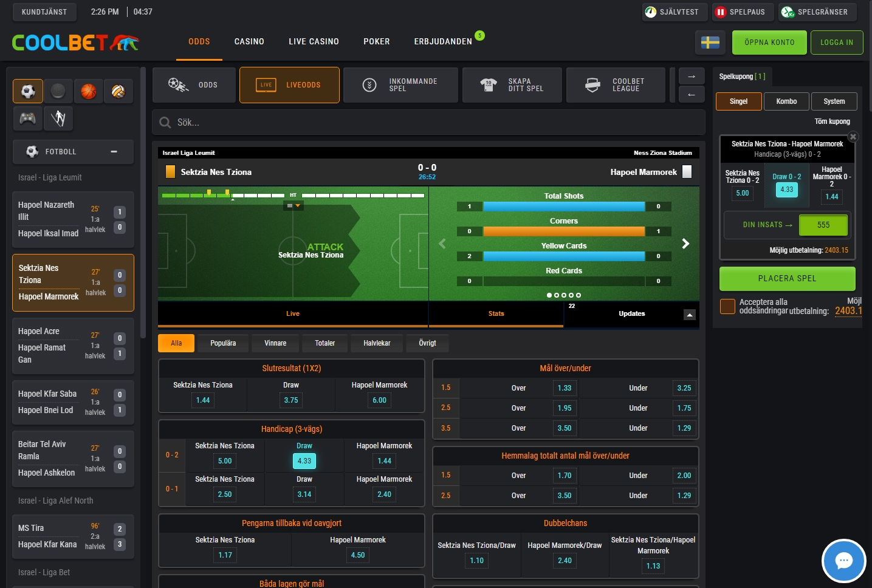Select the ice hockey sport icon
872x588 pixels.
point(58,91)
